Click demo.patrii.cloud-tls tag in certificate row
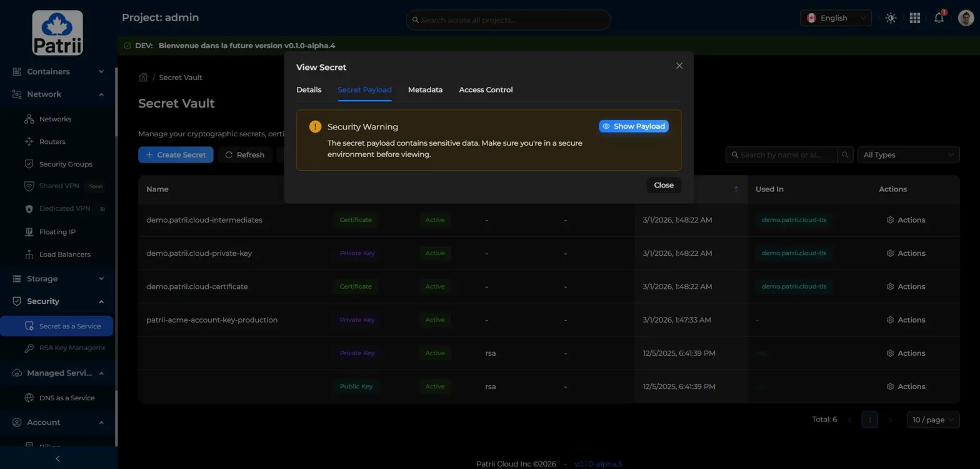Screen dimensions: 980x469 coord(794,286)
